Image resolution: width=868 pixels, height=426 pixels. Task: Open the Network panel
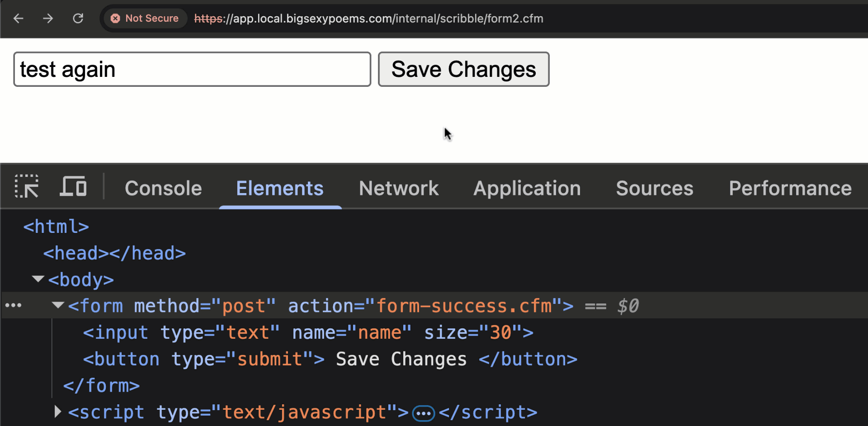[399, 188]
